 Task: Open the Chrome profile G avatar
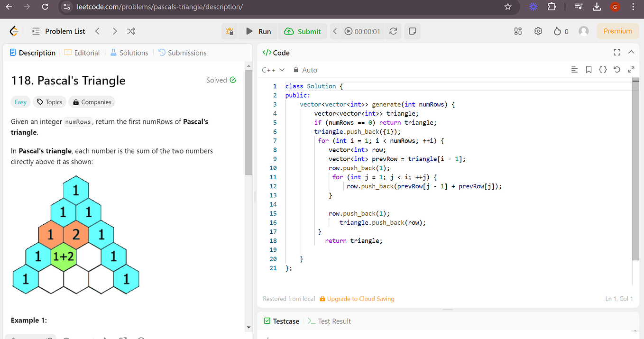[x=615, y=7]
